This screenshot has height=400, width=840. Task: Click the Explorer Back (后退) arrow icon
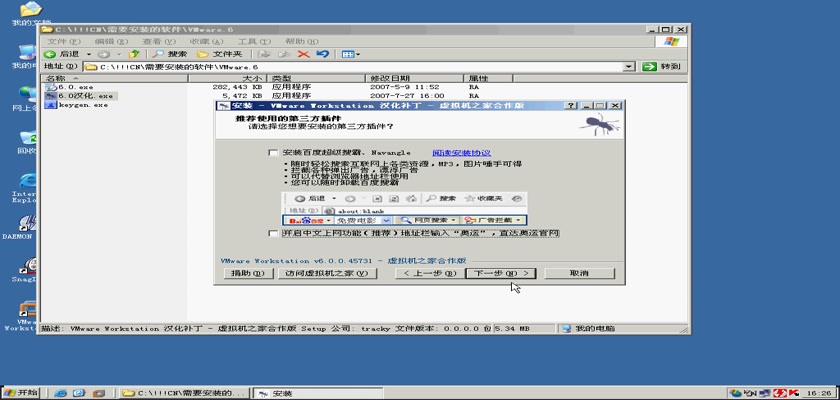(x=50, y=54)
